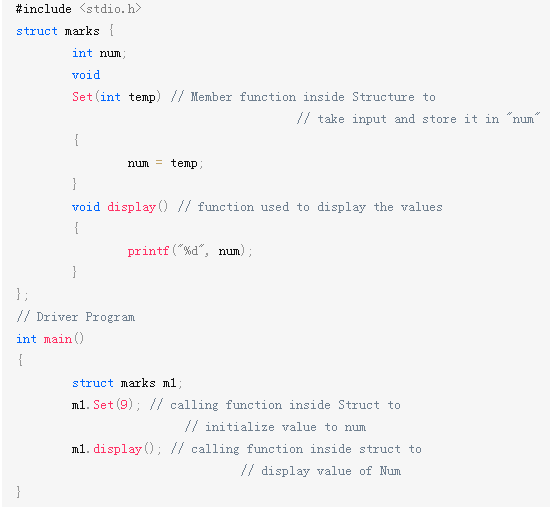Click the '// Driver Program' comment
Screen dimensions: 550x507
point(76,317)
